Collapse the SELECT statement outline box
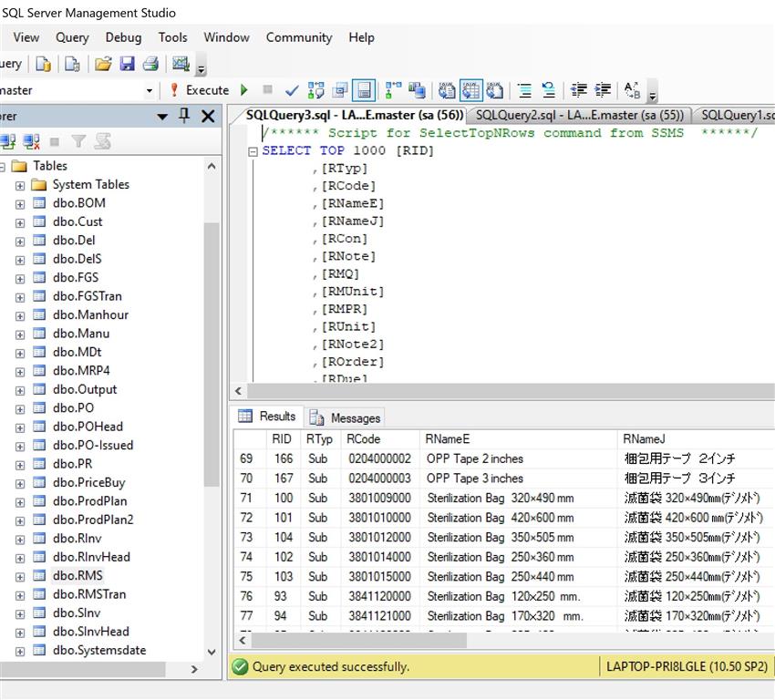The height and width of the screenshot is (700, 775). click(253, 151)
